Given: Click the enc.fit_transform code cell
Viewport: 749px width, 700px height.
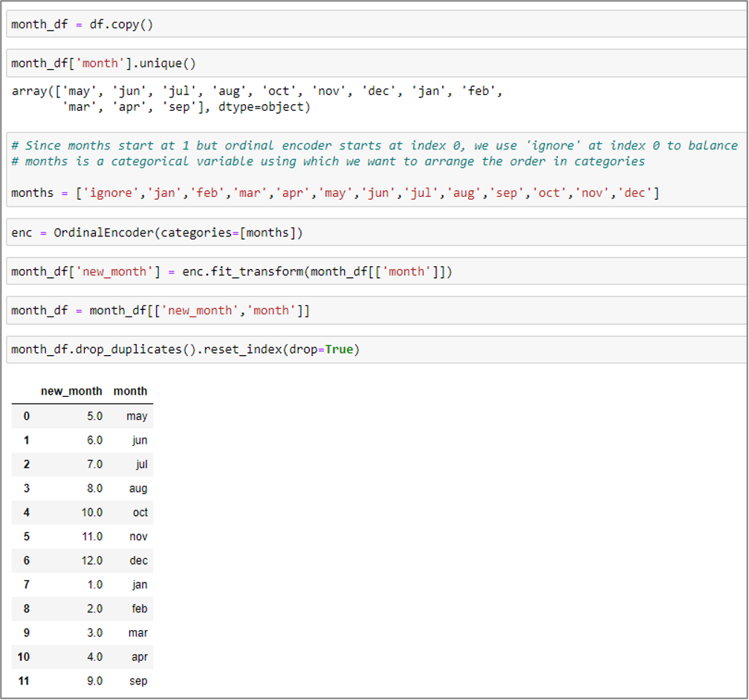Looking at the screenshot, I should tap(372, 271).
